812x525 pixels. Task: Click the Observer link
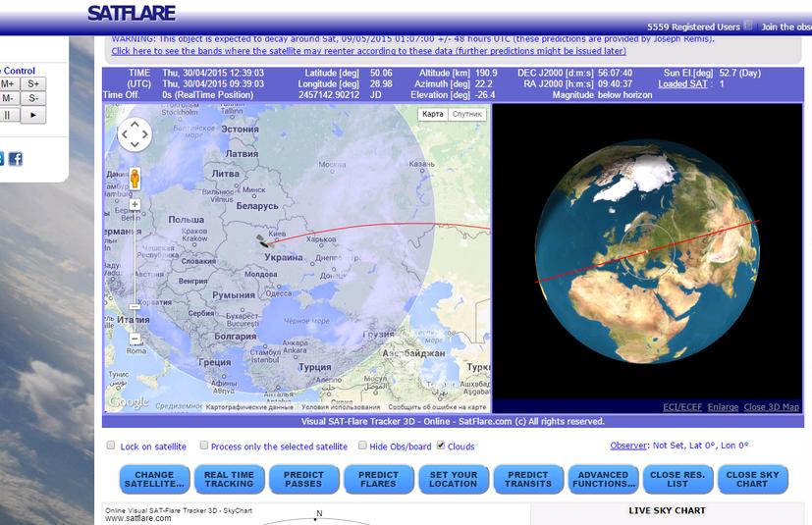tap(628, 446)
